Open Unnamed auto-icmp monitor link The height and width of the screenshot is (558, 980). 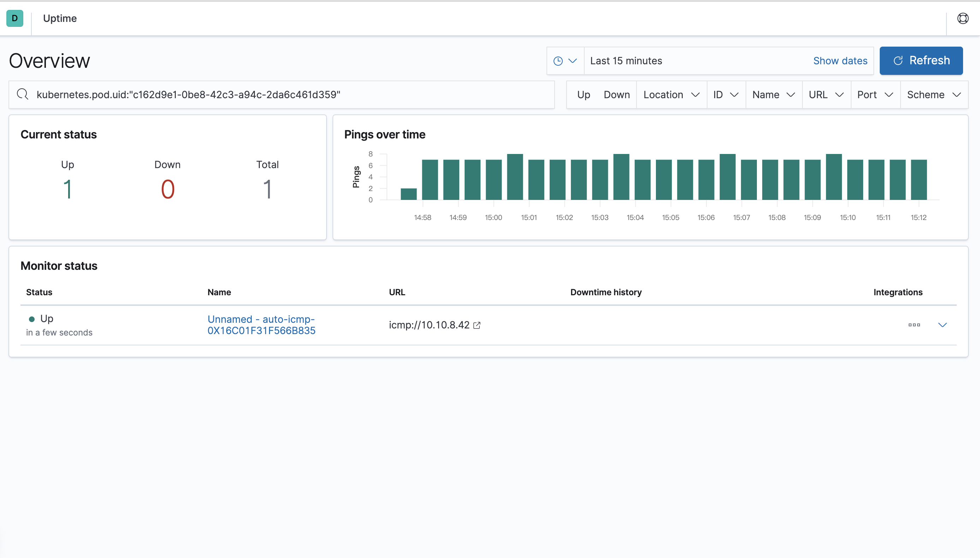click(261, 325)
